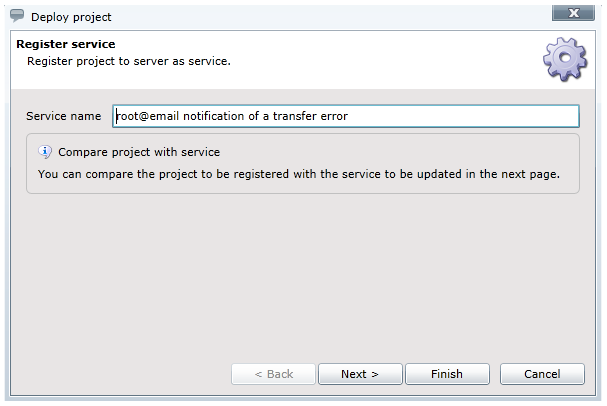The width and height of the screenshot is (607, 406).
Task: Click the "Service name" label
Action: click(x=64, y=116)
